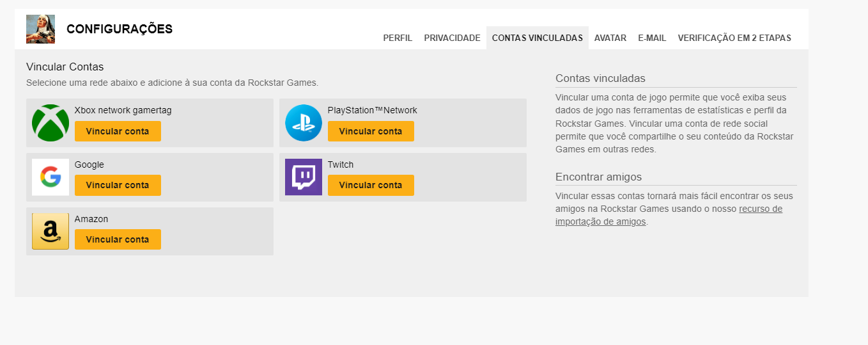The height and width of the screenshot is (345, 868).
Task: Click the PlayStation Network logo icon
Action: [x=304, y=123]
